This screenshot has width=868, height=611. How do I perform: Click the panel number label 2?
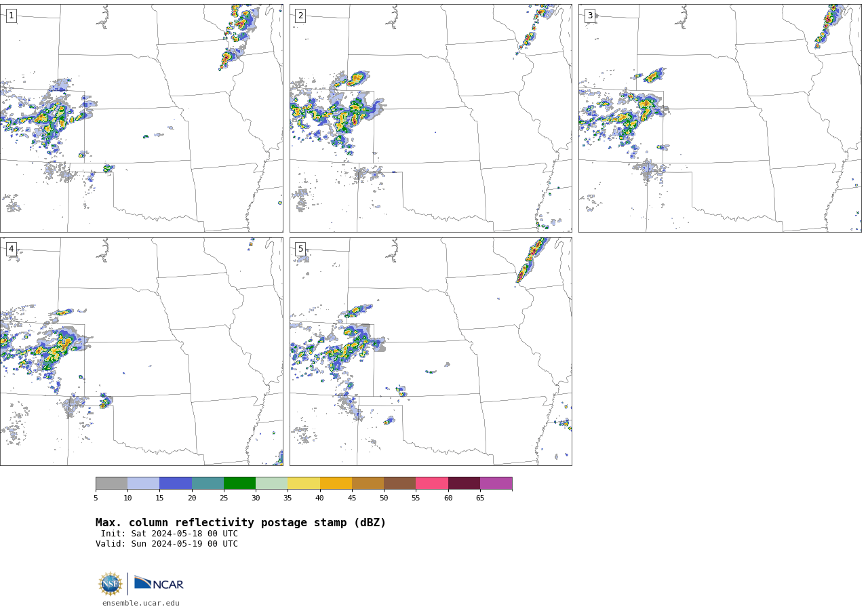tap(300, 16)
